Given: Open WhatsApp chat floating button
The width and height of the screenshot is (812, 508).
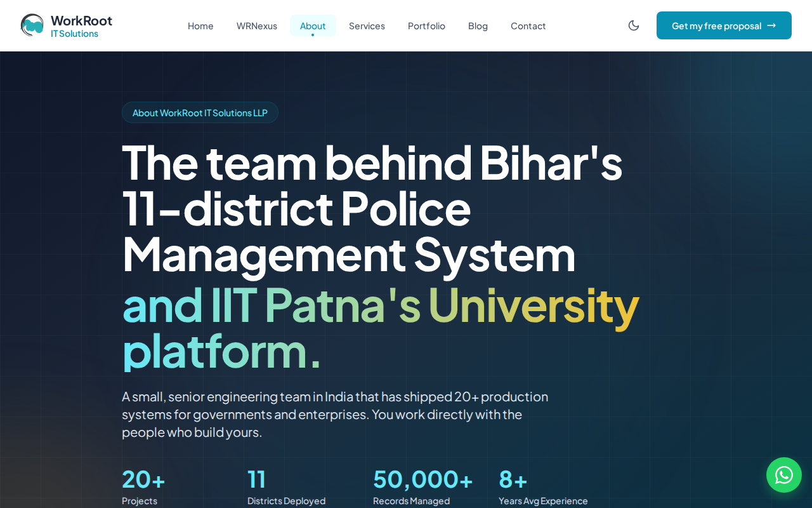Looking at the screenshot, I should pyautogui.click(x=784, y=475).
